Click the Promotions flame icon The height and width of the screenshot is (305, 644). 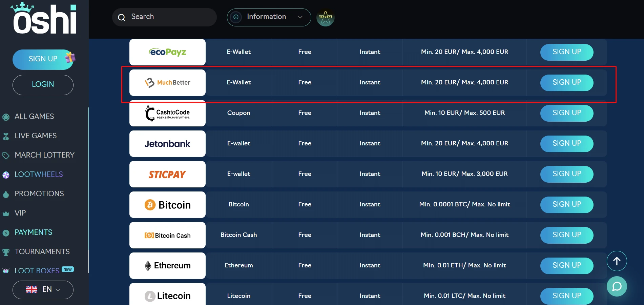tap(6, 194)
